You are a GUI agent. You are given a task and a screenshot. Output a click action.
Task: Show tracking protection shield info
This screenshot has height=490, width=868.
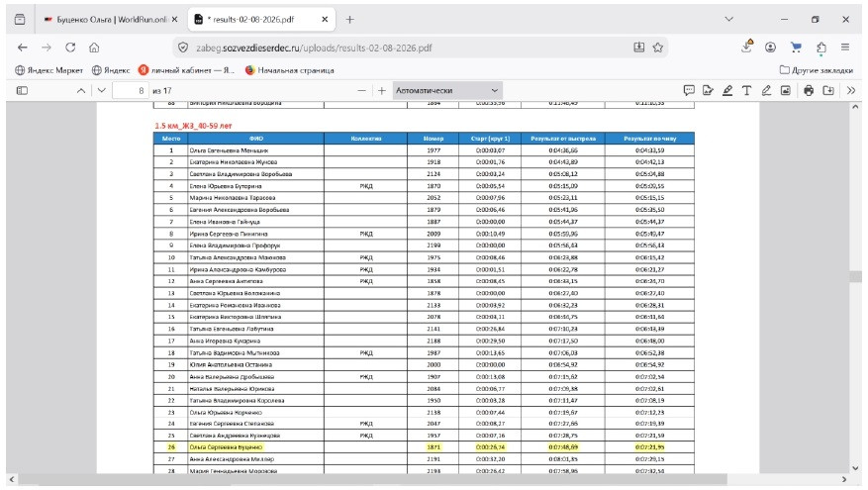coord(183,48)
